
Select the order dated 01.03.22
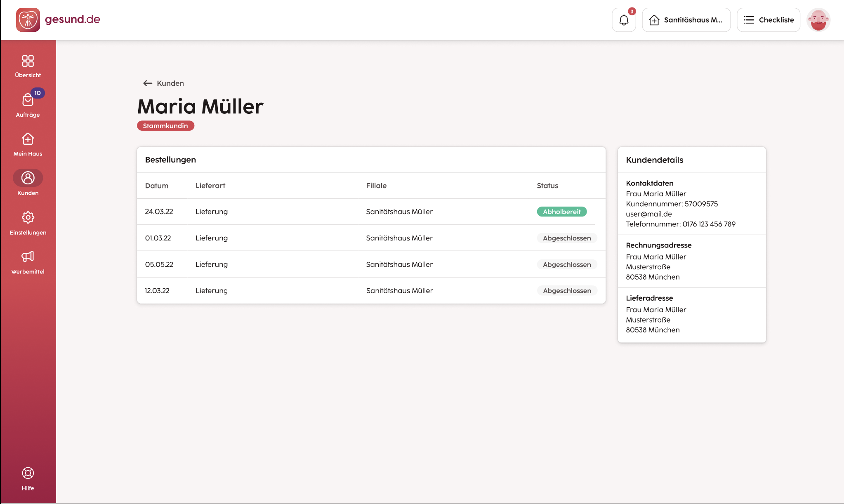(371, 238)
